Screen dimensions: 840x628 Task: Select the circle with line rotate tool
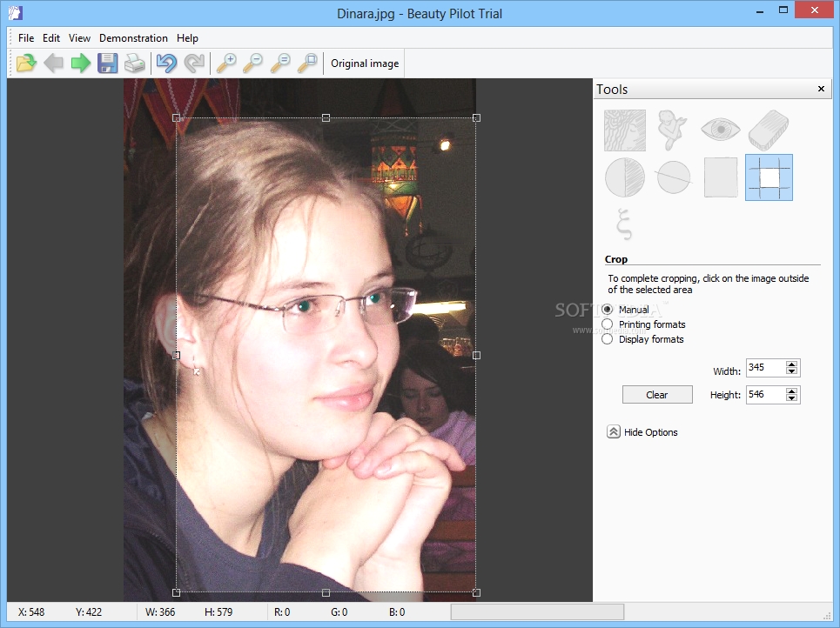[674, 177]
